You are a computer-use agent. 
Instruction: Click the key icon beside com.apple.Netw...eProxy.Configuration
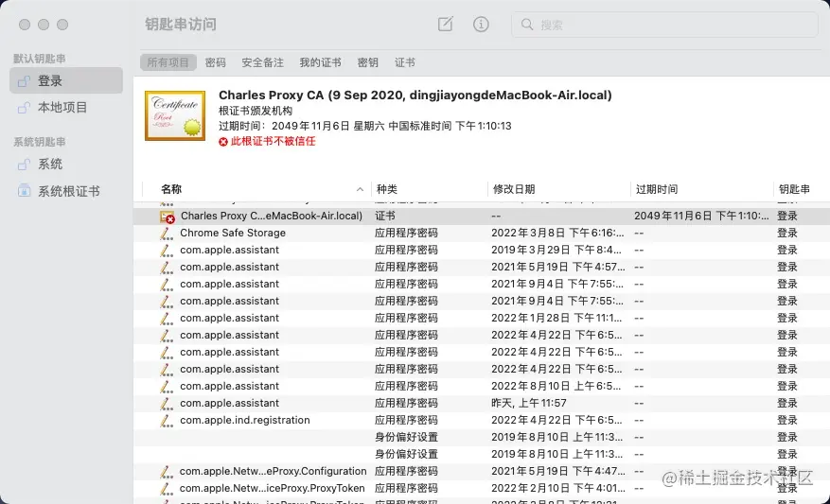(x=167, y=472)
